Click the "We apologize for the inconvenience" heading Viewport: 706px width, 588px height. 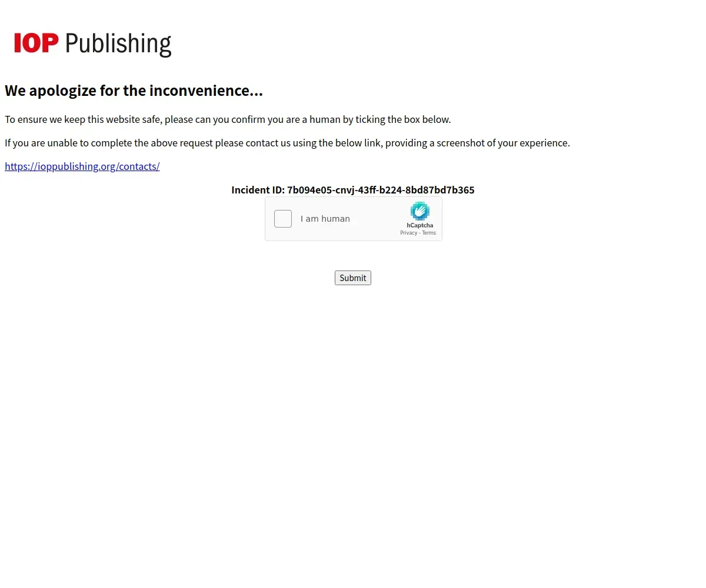click(x=134, y=91)
